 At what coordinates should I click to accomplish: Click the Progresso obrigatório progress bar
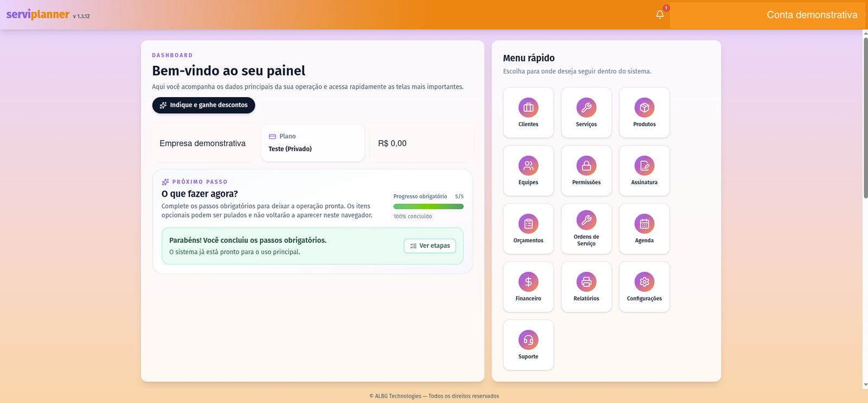point(429,206)
